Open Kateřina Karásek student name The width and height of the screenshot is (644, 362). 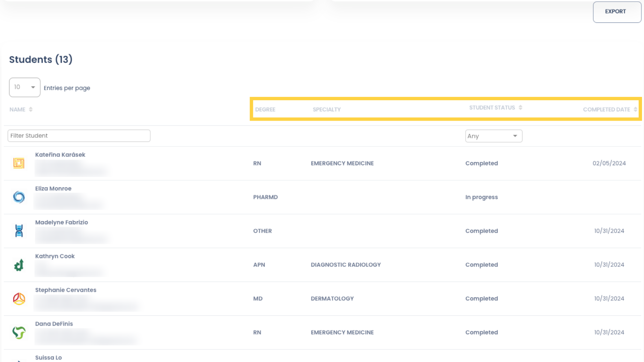coord(60,155)
